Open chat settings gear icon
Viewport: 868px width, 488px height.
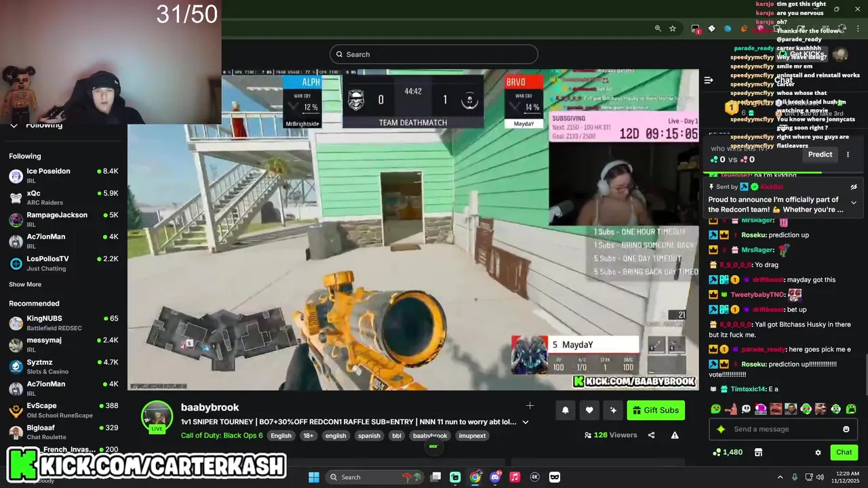pyautogui.click(x=818, y=452)
